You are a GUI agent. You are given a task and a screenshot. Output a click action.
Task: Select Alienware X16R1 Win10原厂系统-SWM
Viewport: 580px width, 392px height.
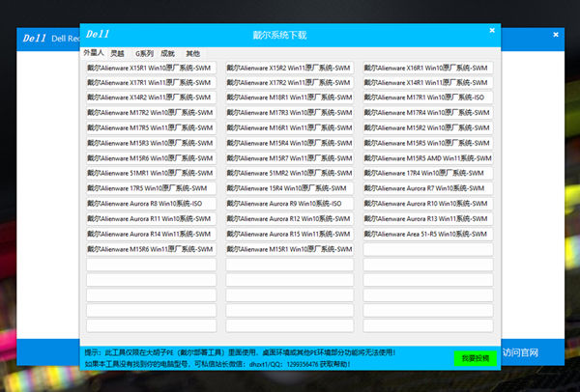(428, 68)
